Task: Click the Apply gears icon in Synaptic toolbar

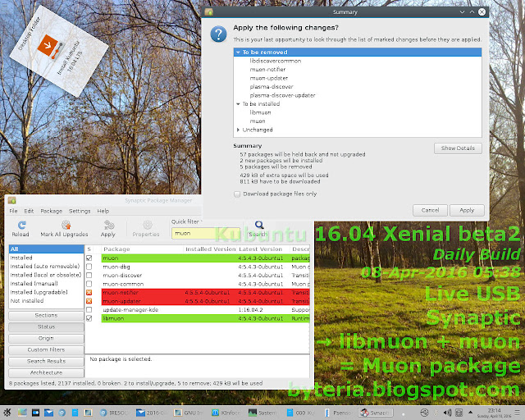Action: [x=108, y=225]
